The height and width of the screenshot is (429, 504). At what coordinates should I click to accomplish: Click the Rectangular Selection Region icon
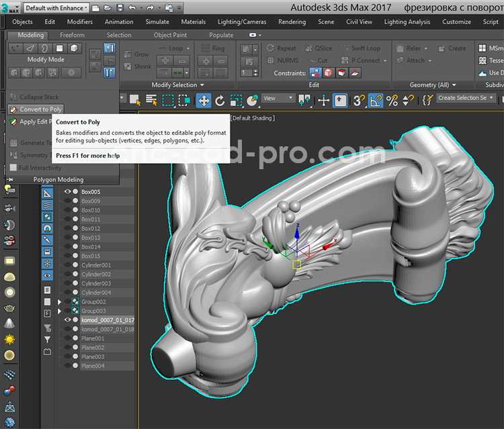[168, 101]
